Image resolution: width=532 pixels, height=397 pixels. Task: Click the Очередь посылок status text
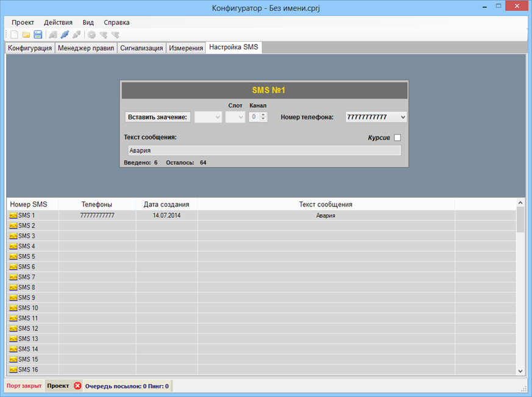pyautogui.click(x=127, y=386)
